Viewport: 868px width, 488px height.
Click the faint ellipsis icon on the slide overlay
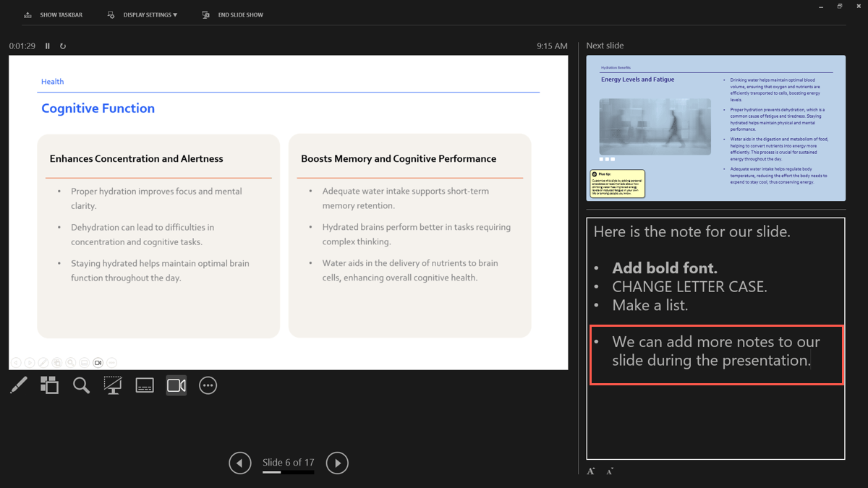(112, 362)
